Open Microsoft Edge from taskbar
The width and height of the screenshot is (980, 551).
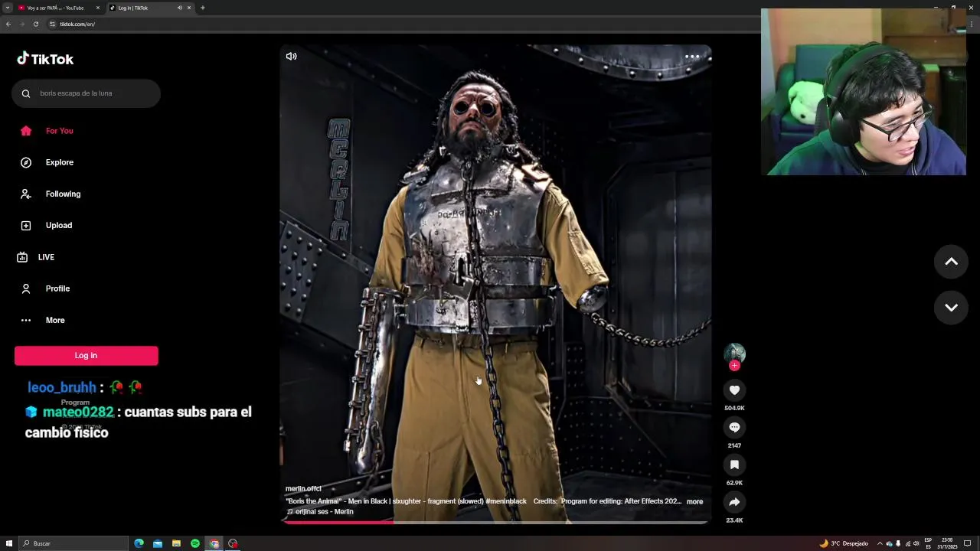point(139,543)
